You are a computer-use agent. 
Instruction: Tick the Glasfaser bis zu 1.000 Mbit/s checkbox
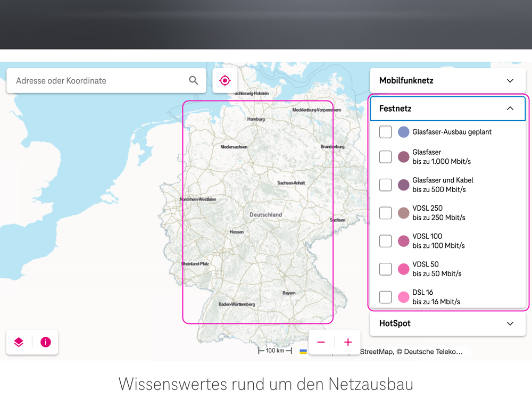[385, 156]
